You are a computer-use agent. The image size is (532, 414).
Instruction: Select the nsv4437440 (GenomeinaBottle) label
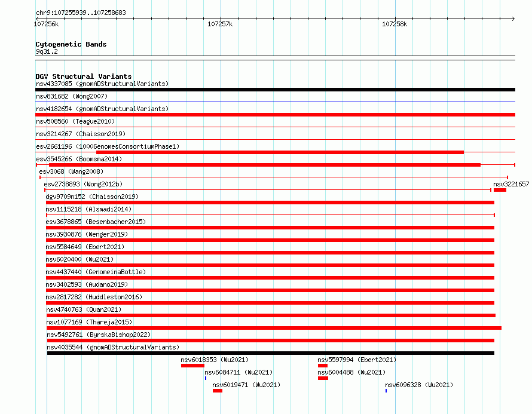(96, 272)
